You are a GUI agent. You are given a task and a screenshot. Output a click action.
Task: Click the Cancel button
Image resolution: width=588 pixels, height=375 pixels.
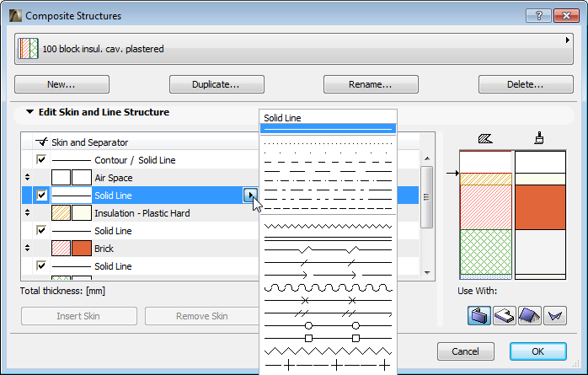coord(465,351)
